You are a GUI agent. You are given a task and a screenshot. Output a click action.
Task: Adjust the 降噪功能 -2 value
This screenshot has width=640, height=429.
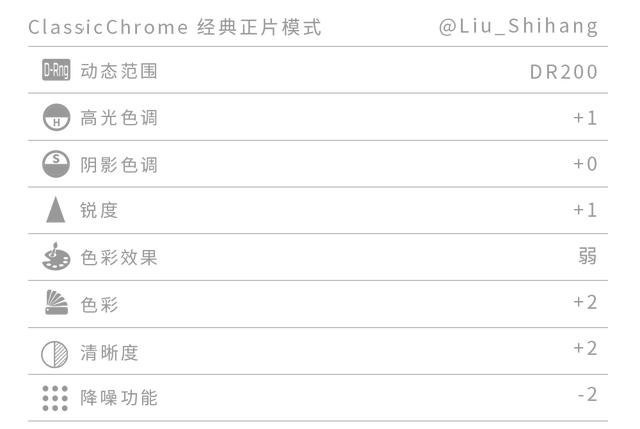587,395
